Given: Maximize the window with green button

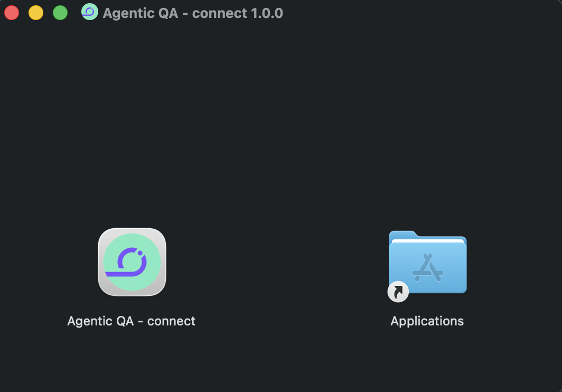Looking at the screenshot, I should click(60, 13).
